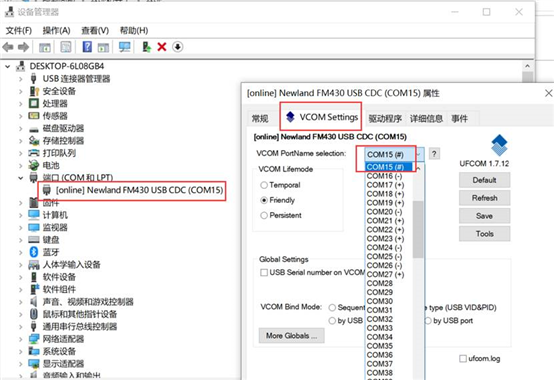Select the 'by USB port' radio button
The image size is (554, 380).
point(428,321)
